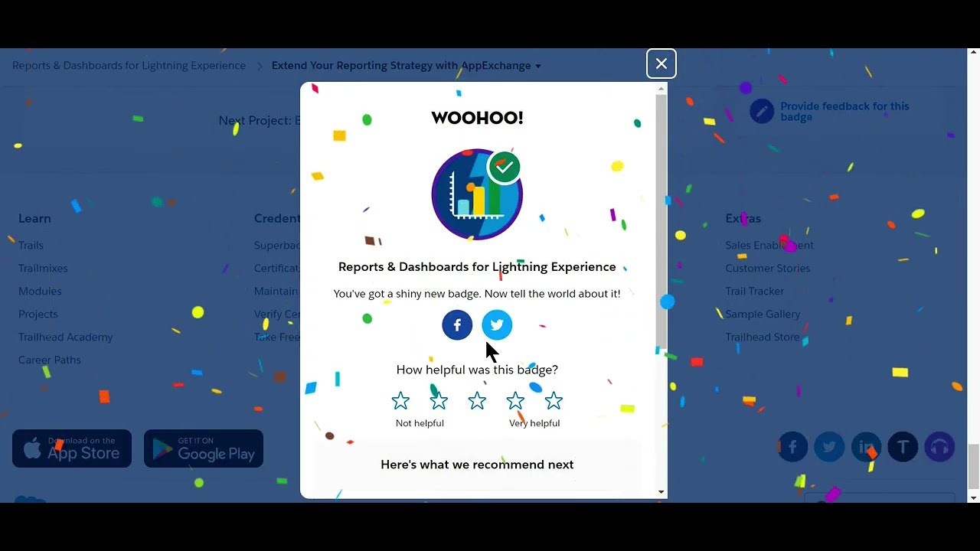Click the 'How helpful was this badge?' text

[x=477, y=370]
